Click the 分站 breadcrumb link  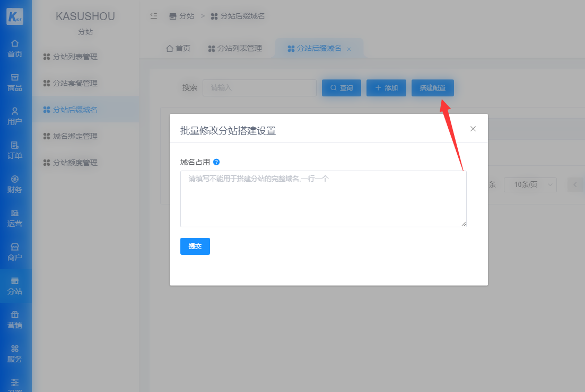point(182,16)
